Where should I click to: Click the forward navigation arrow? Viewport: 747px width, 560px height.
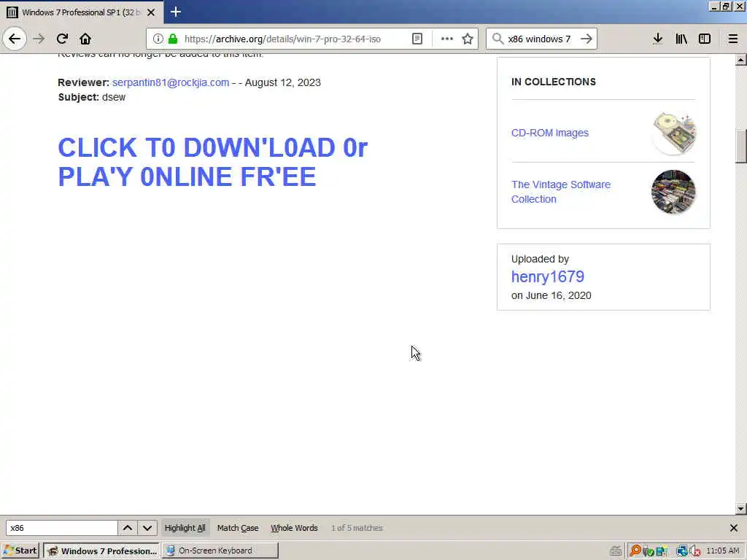(x=39, y=39)
